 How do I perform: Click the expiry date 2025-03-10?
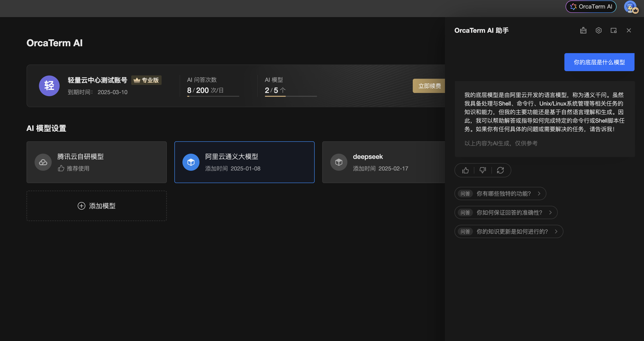click(113, 92)
